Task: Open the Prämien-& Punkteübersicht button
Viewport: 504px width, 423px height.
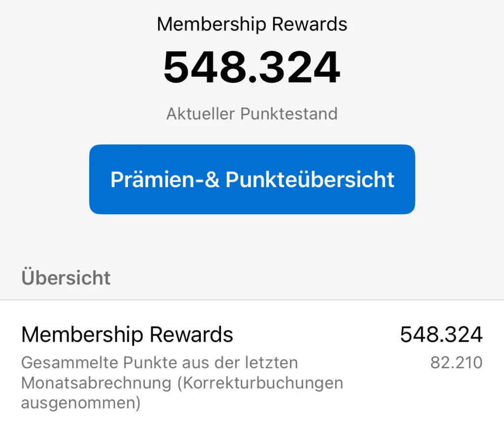Action: pyautogui.click(x=252, y=179)
